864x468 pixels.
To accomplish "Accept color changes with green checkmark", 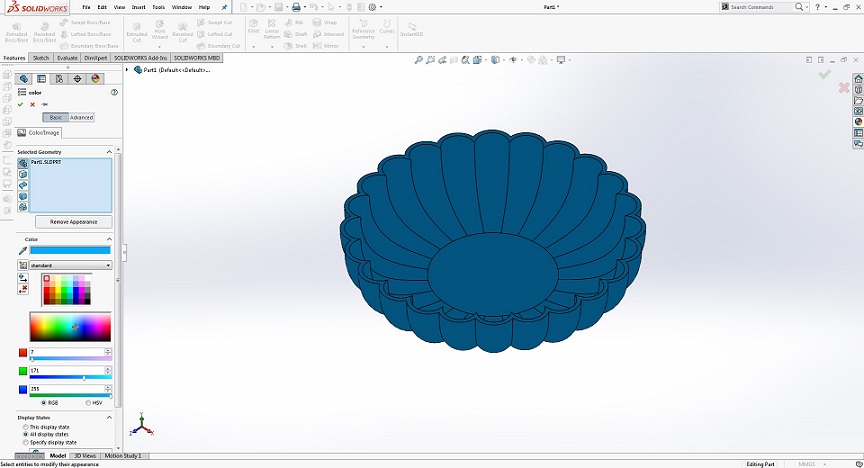I will tap(20, 104).
